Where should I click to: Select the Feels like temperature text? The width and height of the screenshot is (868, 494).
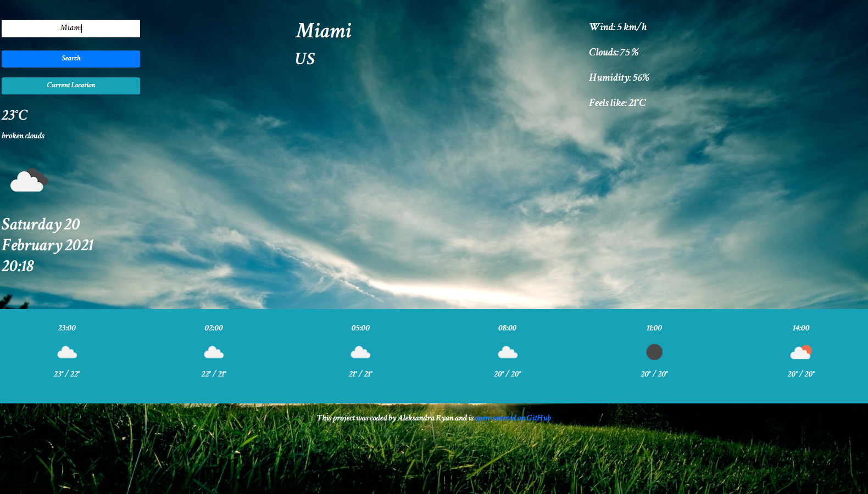[x=617, y=103]
